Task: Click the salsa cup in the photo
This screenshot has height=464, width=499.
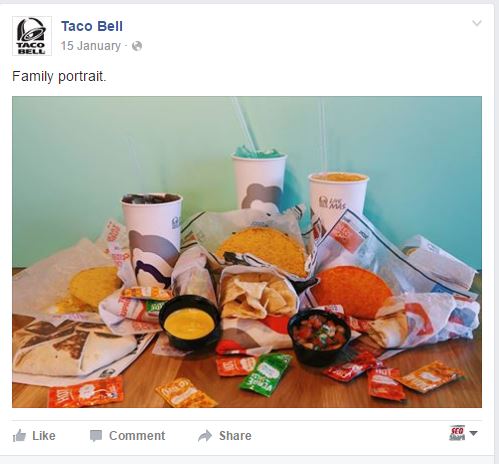Action: [319, 335]
